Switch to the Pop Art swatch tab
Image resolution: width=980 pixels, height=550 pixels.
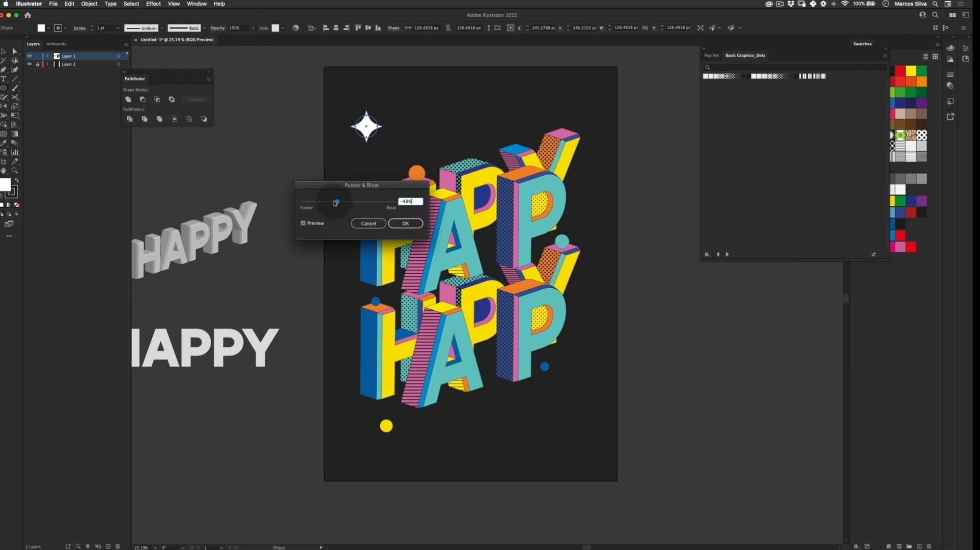point(711,56)
